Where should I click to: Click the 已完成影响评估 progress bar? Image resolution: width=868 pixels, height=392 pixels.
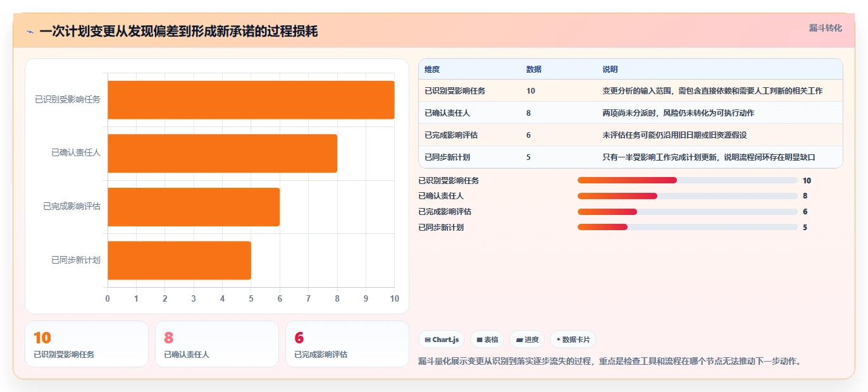(688, 212)
